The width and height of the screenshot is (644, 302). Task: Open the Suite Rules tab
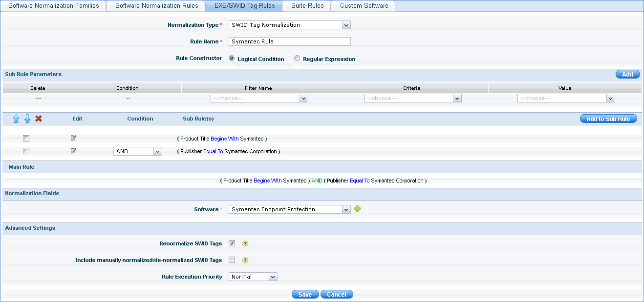pos(307,6)
